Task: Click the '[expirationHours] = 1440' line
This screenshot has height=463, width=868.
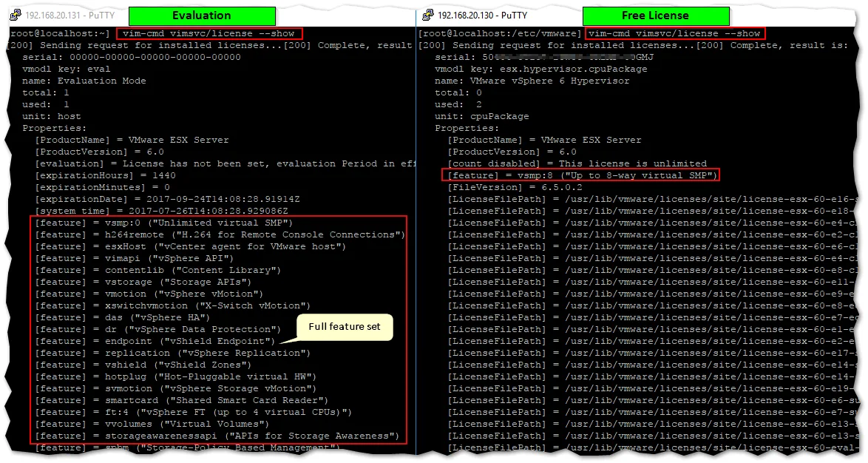Action: (105, 175)
